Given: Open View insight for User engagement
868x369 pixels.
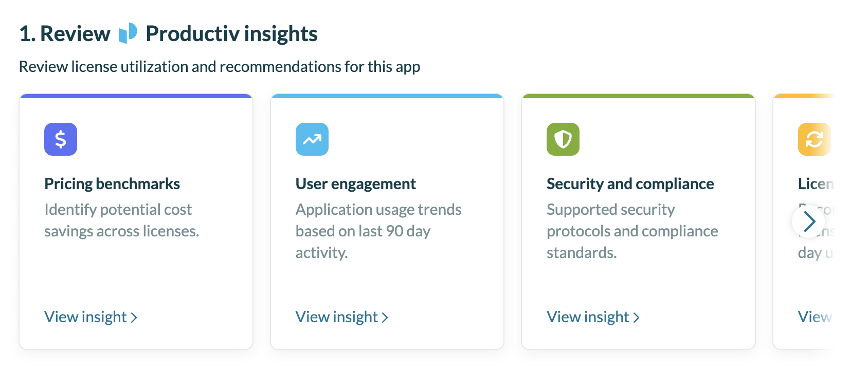Looking at the screenshot, I should [341, 317].
